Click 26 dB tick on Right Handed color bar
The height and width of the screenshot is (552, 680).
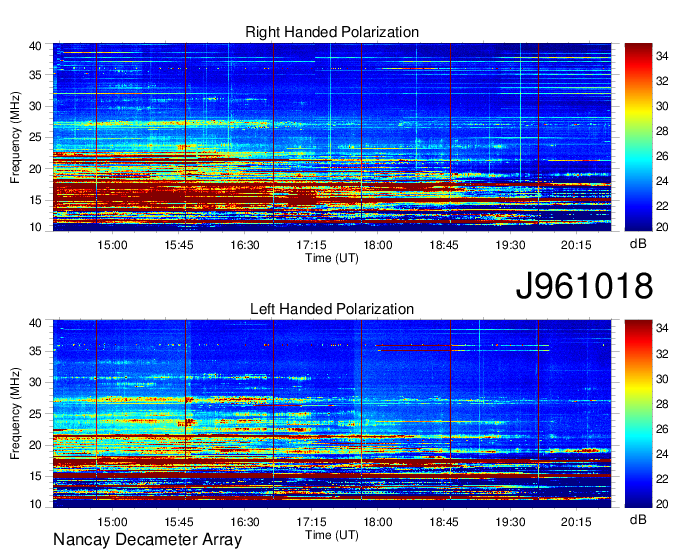662,156
